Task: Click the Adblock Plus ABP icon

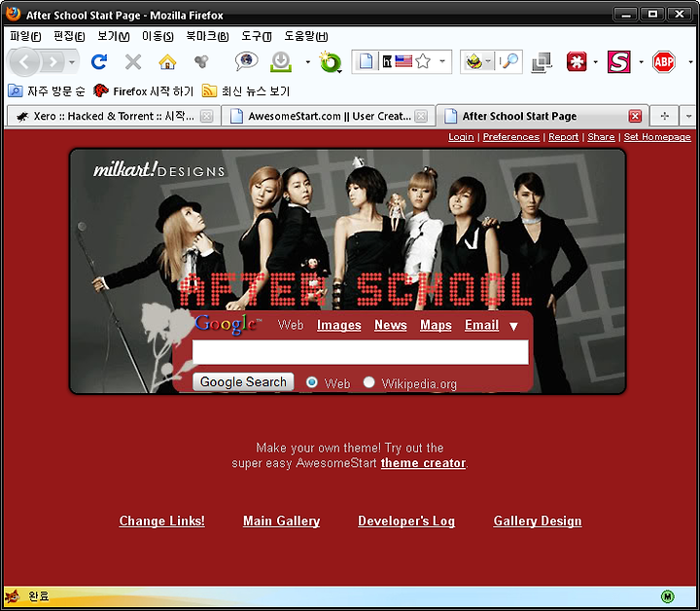Action: (x=664, y=61)
